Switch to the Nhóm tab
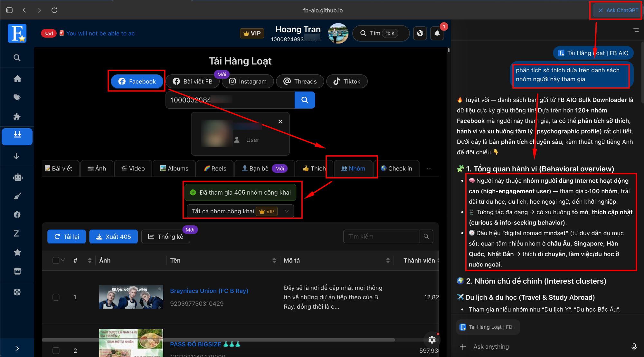 pyautogui.click(x=353, y=169)
